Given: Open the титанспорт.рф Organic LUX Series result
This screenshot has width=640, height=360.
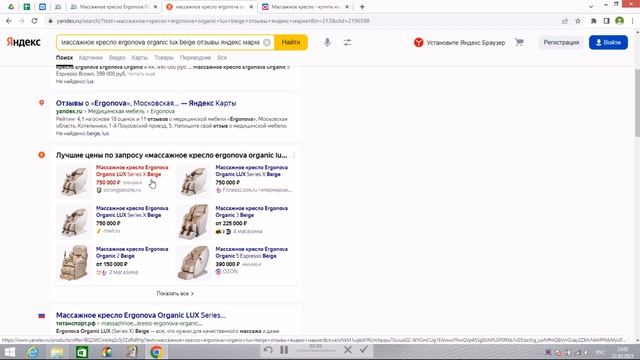Looking at the screenshot, I should tap(140, 315).
